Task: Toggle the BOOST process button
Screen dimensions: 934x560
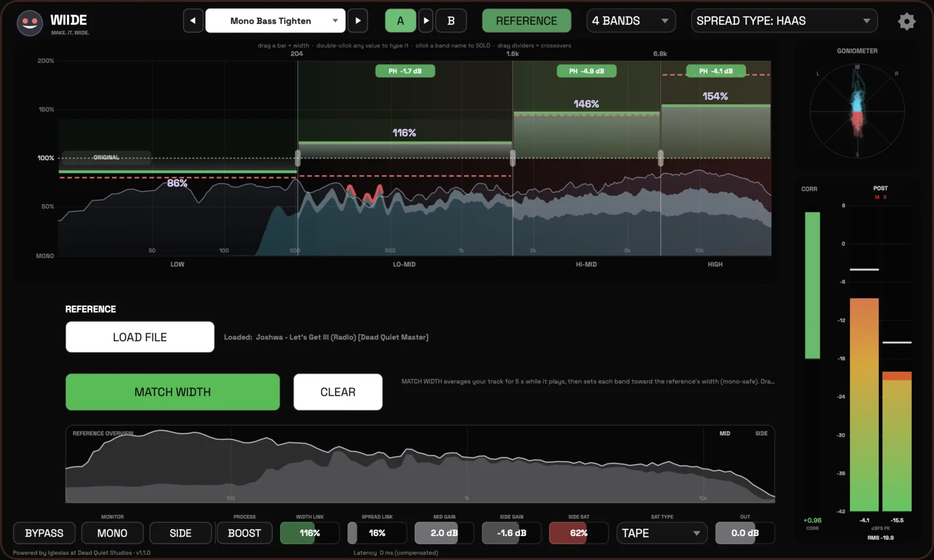Action: click(244, 533)
